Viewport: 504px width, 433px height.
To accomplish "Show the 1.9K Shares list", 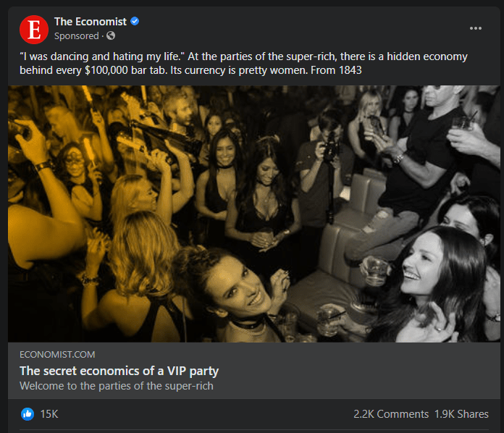I will 461,414.
